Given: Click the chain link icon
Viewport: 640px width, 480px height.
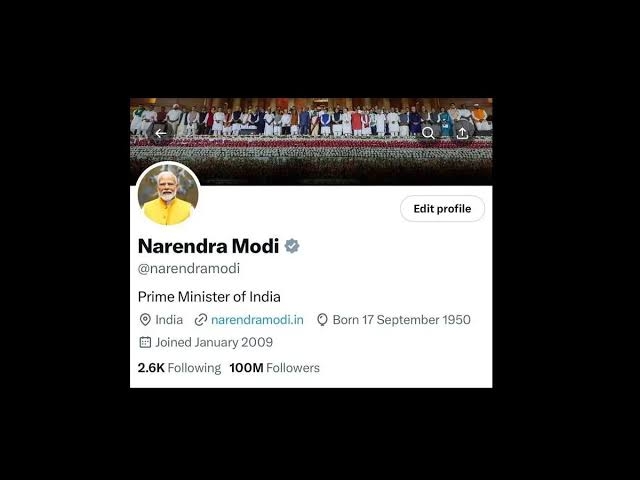Looking at the screenshot, I should [200, 320].
